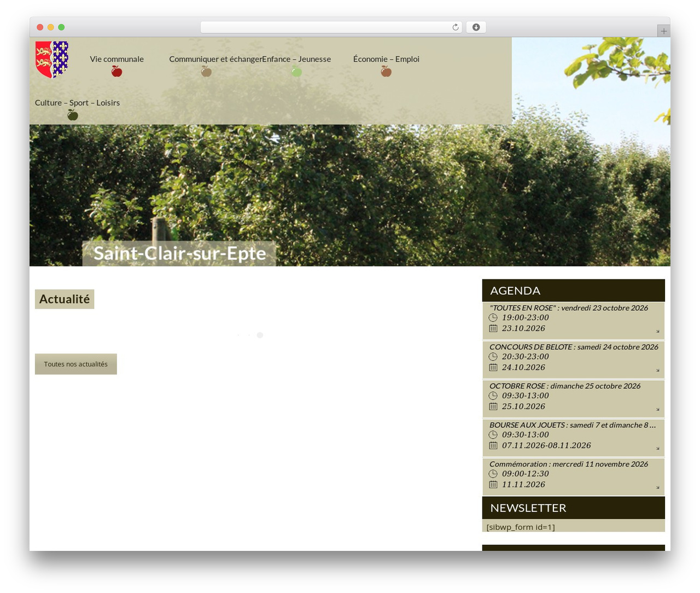
Task: Open the Culture – Sport – Loisirs menu
Action: click(77, 103)
